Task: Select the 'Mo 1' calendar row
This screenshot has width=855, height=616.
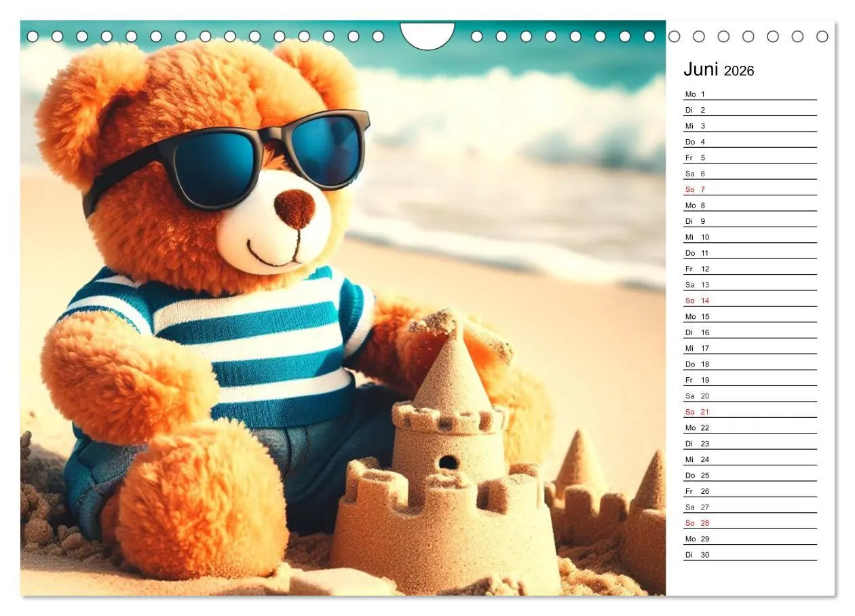Action: (x=750, y=94)
